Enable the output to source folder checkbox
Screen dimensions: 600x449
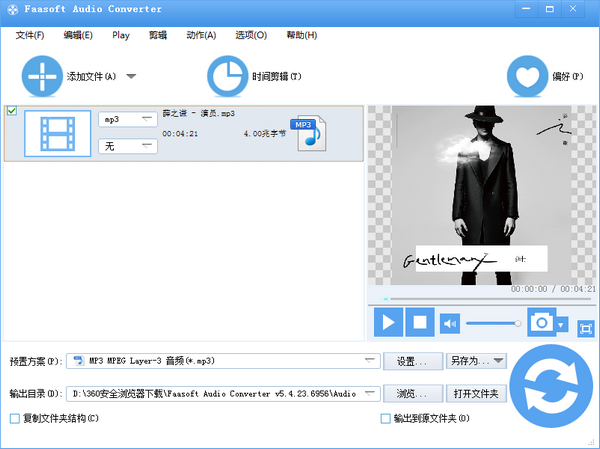tap(386, 418)
